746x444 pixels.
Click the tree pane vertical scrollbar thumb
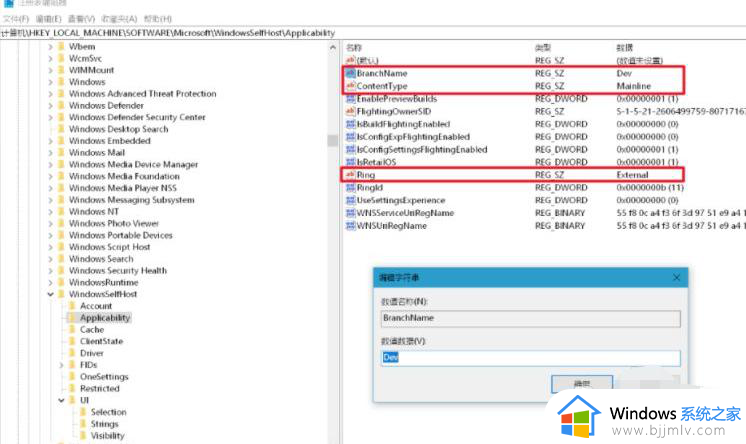(333, 140)
